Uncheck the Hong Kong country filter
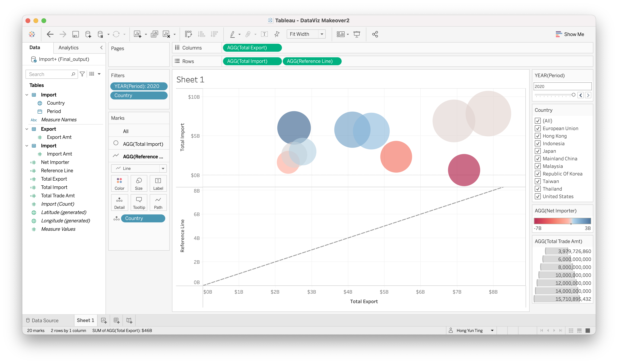618x364 pixels. point(538,136)
